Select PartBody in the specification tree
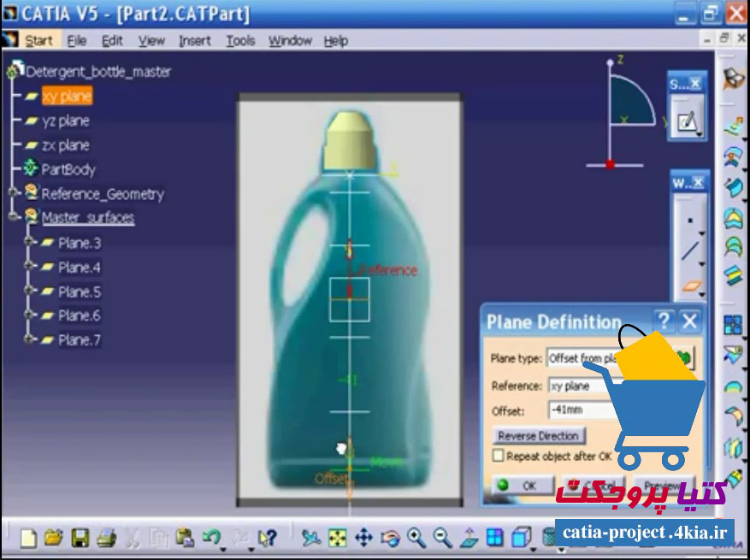 [x=68, y=170]
